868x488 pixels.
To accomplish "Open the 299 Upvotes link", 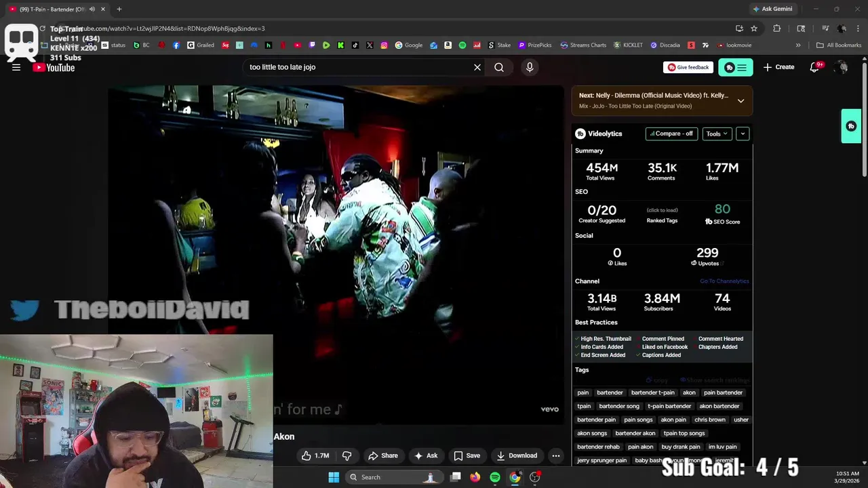I will tap(707, 256).
